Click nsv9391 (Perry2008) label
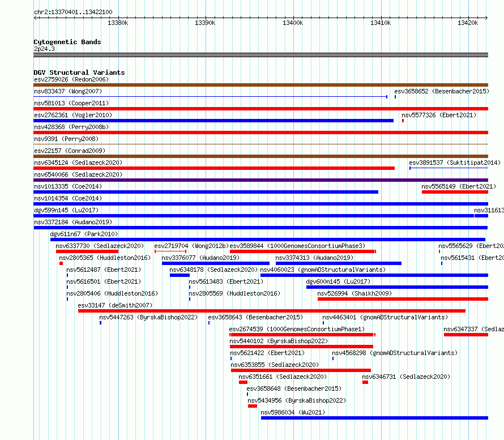The image size is (504, 440). (66, 139)
